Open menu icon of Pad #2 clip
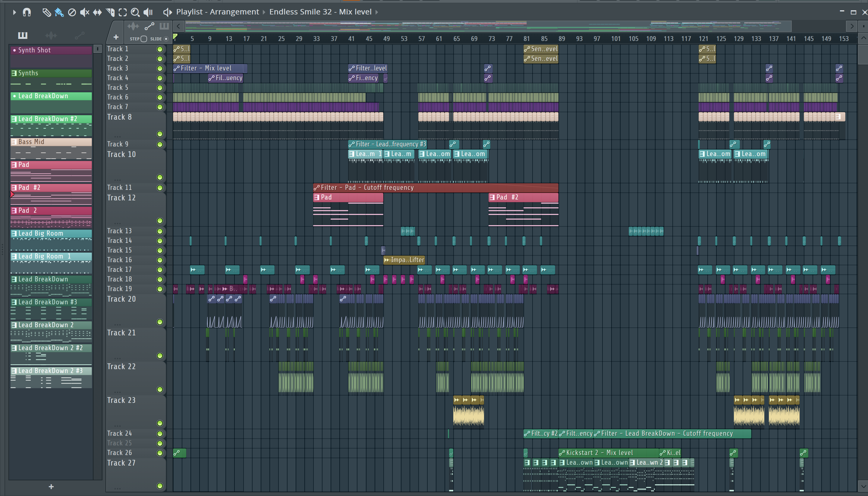 click(492, 197)
